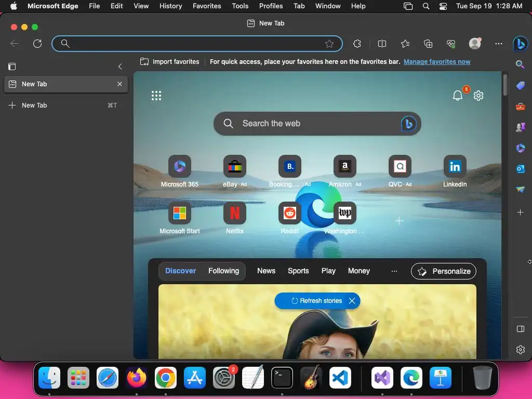
Task: Open the tab actions menu icon
Action: click(12, 66)
